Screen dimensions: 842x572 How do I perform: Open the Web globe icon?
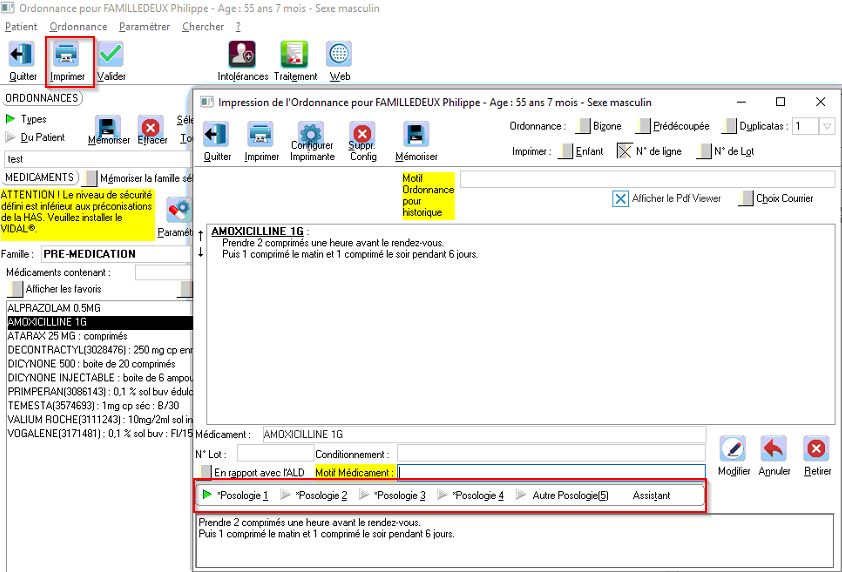[339, 54]
